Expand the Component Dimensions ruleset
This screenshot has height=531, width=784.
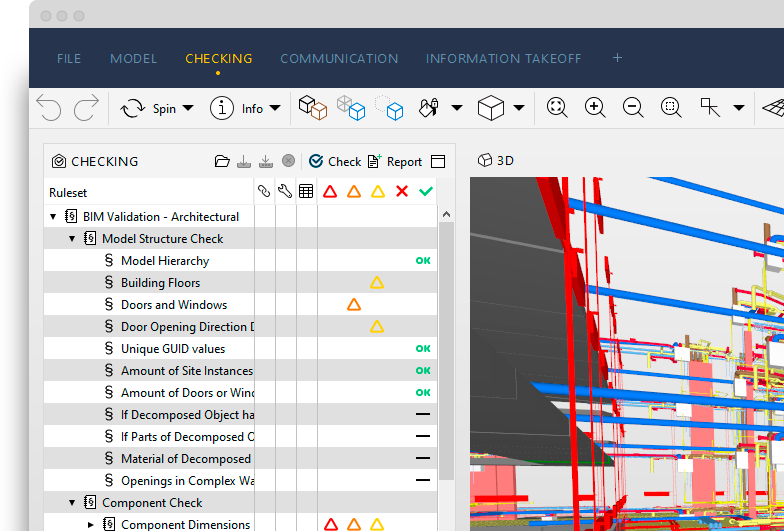91,525
